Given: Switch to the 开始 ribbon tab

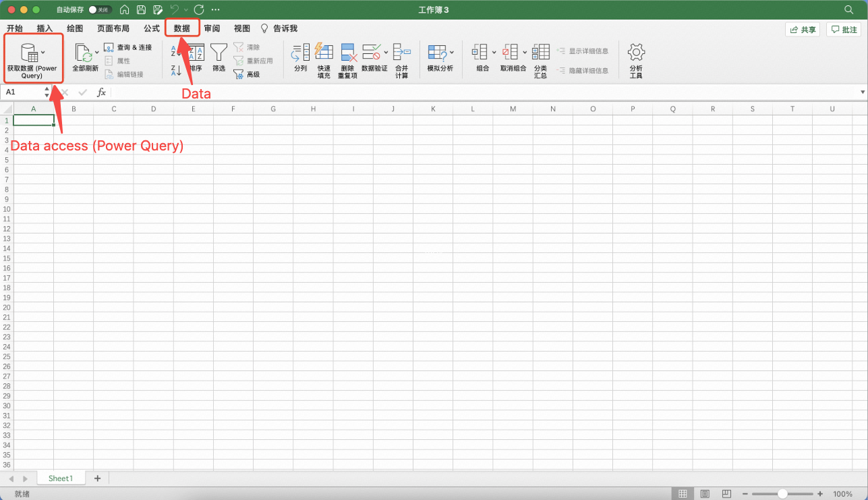Looking at the screenshot, I should [15, 29].
